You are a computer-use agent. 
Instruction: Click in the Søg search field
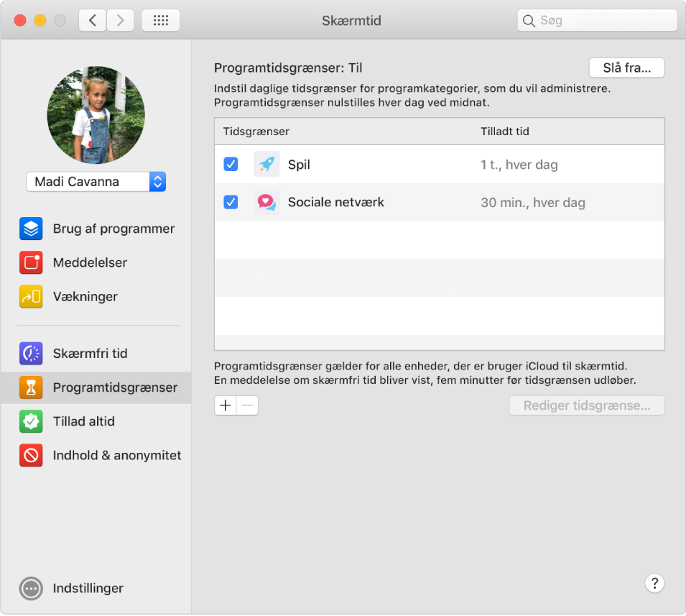(x=597, y=21)
